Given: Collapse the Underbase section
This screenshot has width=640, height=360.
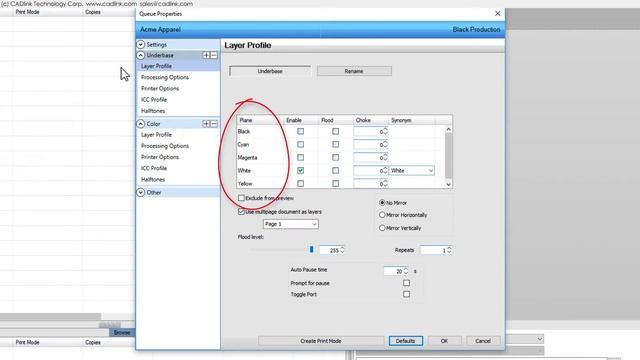Looking at the screenshot, I should click(x=140, y=55).
